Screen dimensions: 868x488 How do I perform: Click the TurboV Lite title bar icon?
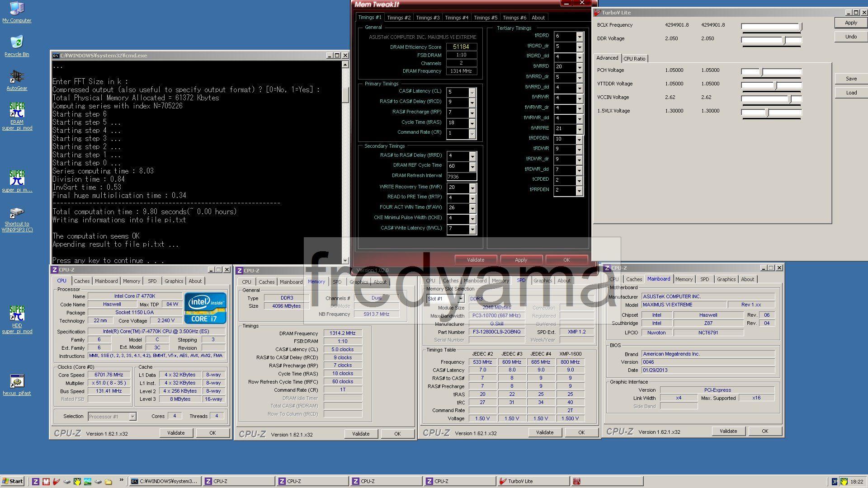(x=598, y=13)
